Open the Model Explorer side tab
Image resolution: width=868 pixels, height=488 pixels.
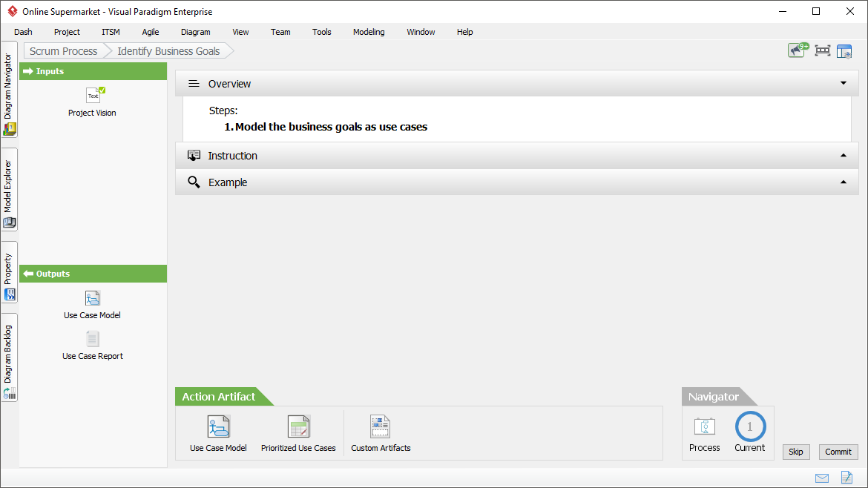click(x=10, y=189)
